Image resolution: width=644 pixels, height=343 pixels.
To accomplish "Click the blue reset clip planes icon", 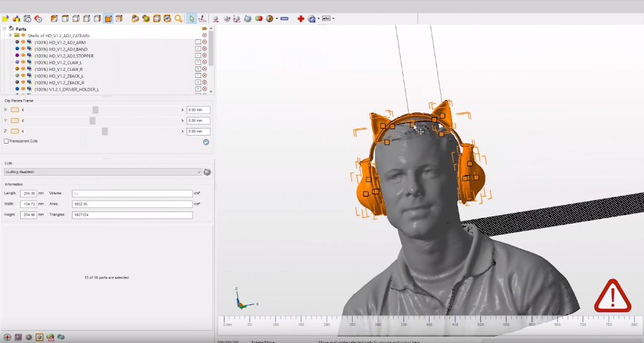I will pos(206,142).
